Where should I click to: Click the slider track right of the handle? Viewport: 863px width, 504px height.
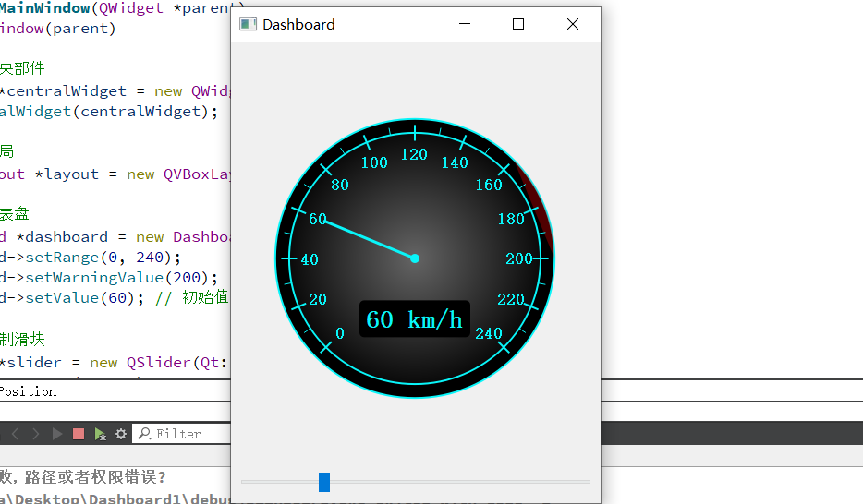point(460,482)
